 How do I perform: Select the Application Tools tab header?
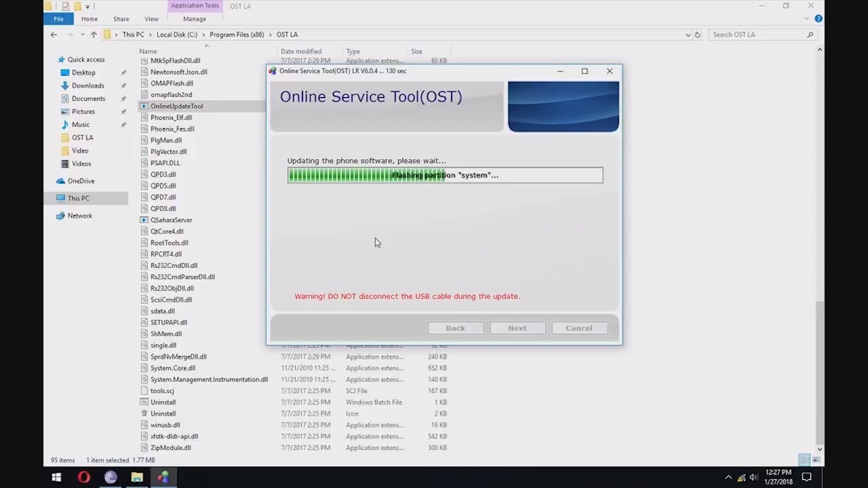pos(195,6)
